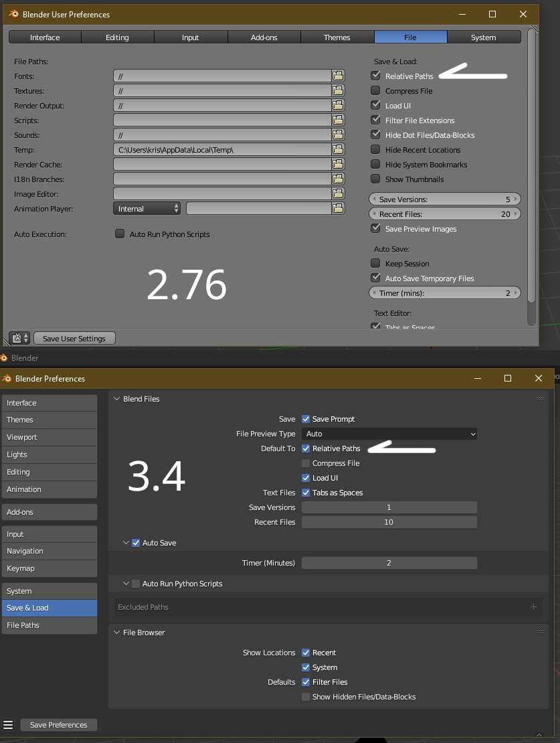Browse folder icon for Textures path
Viewport: 560px width, 743px height.
pyautogui.click(x=338, y=90)
